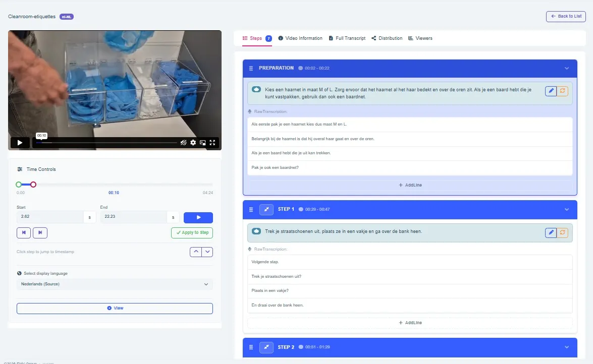Click the video progress bar
Image resolution: width=593 pixels, height=364 pixels.
(106, 143)
